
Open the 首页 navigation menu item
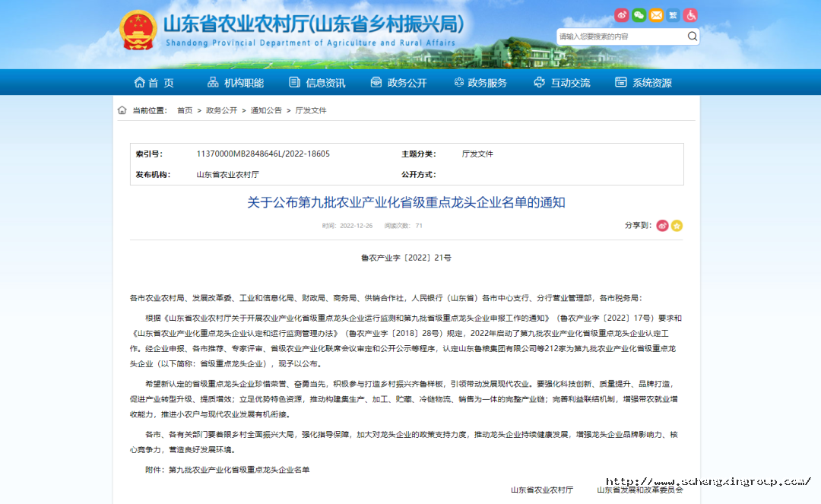pos(154,83)
